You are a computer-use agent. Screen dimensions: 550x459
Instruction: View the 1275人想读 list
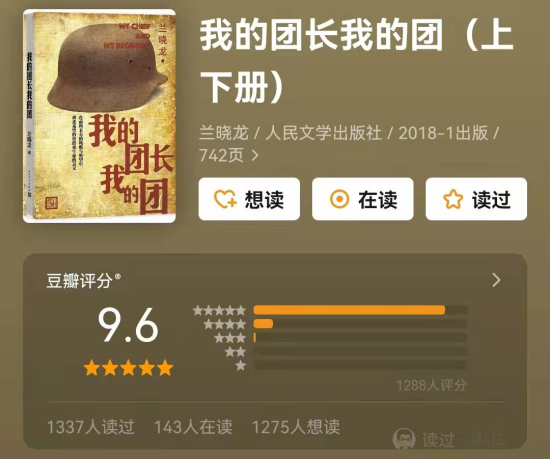pos(296,427)
